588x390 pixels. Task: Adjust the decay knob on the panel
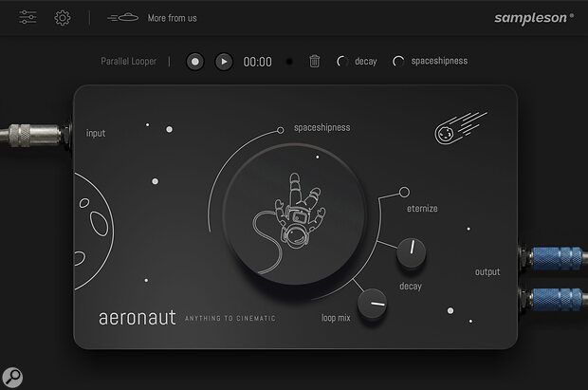pos(411,252)
